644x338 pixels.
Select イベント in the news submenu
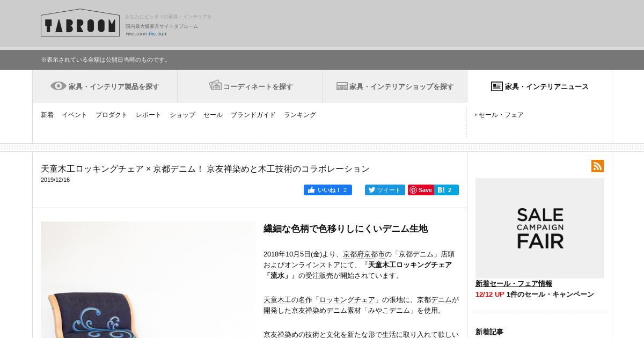coord(75,115)
